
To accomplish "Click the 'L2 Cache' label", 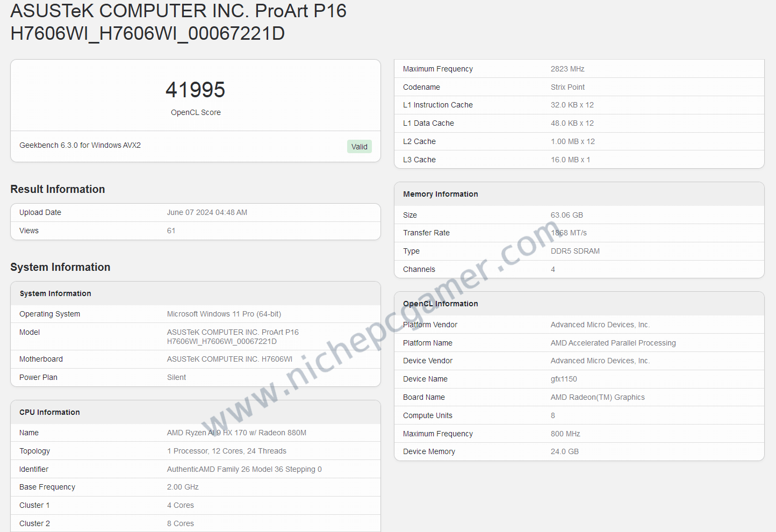I will (419, 141).
